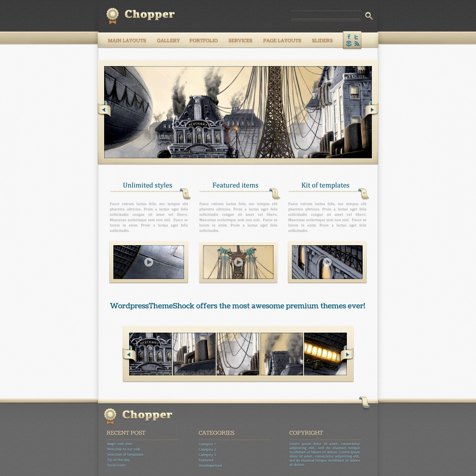Play the tower cables video
Image resolution: width=476 pixels, height=476 pixels.
(238, 262)
